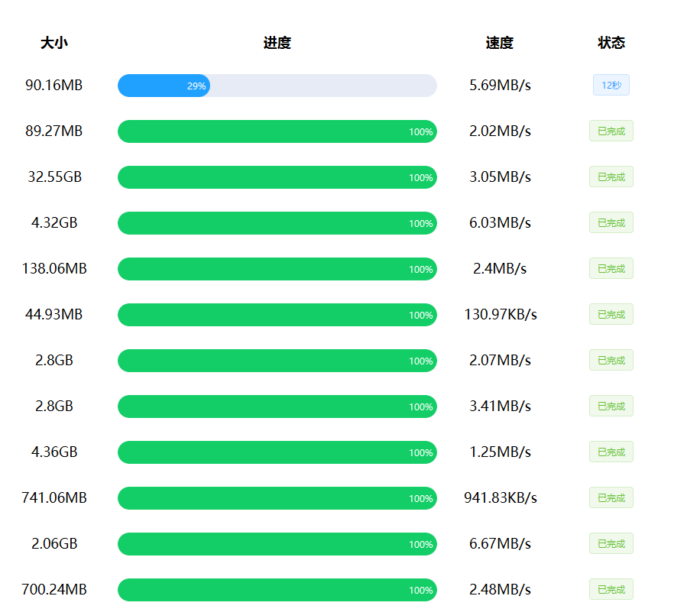
Task: Click the 1.25MB/s speed value
Action: 500,452
